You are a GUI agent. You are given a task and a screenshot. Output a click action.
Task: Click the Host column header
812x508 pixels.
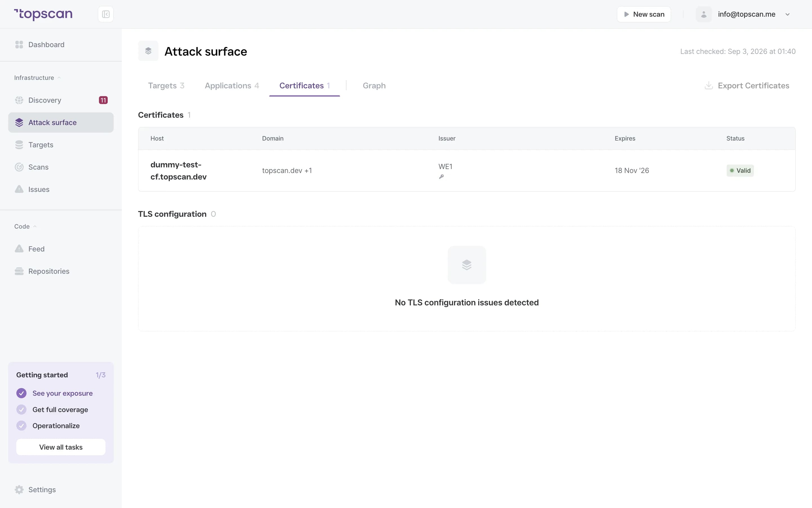(x=157, y=138)
